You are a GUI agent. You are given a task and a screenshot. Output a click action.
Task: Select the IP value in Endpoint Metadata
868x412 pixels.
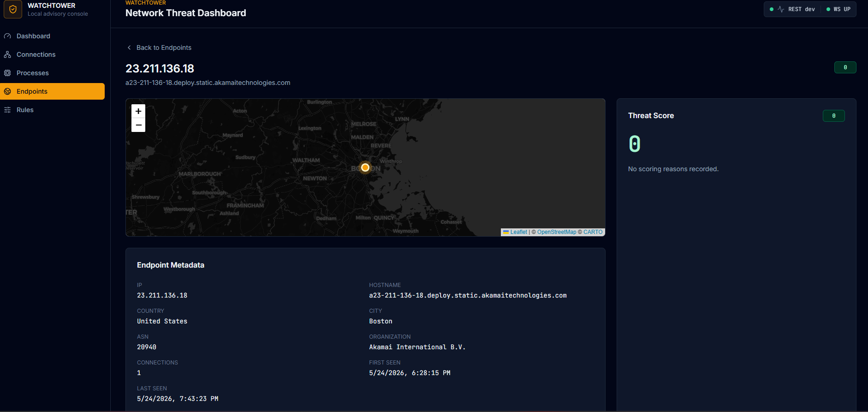tap(162, 295)
